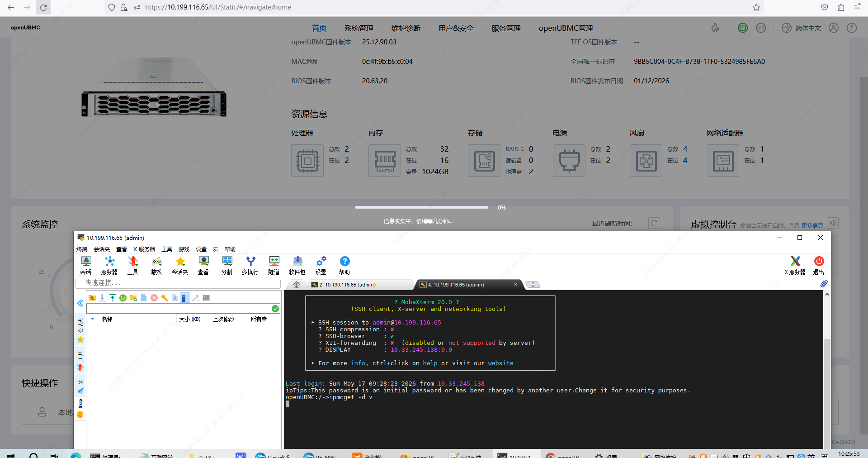The width and height of the screenshot is (868, 458).
Task: Click the green refresh icon in SFTP toolbar
Action: click(x=123, y=298)
